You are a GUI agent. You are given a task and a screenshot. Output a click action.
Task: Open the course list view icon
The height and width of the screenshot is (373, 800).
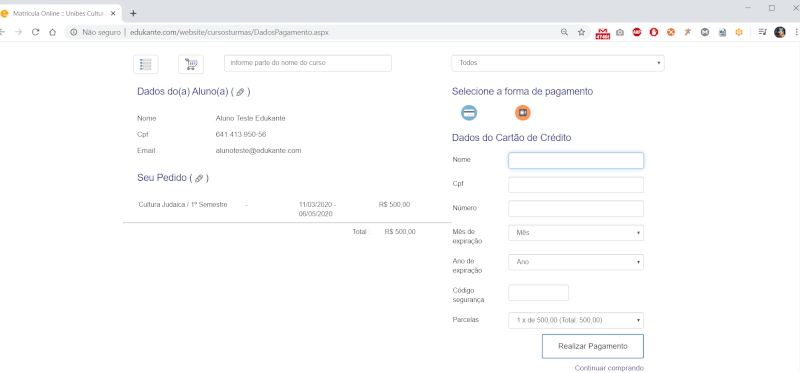pos(145,64)
